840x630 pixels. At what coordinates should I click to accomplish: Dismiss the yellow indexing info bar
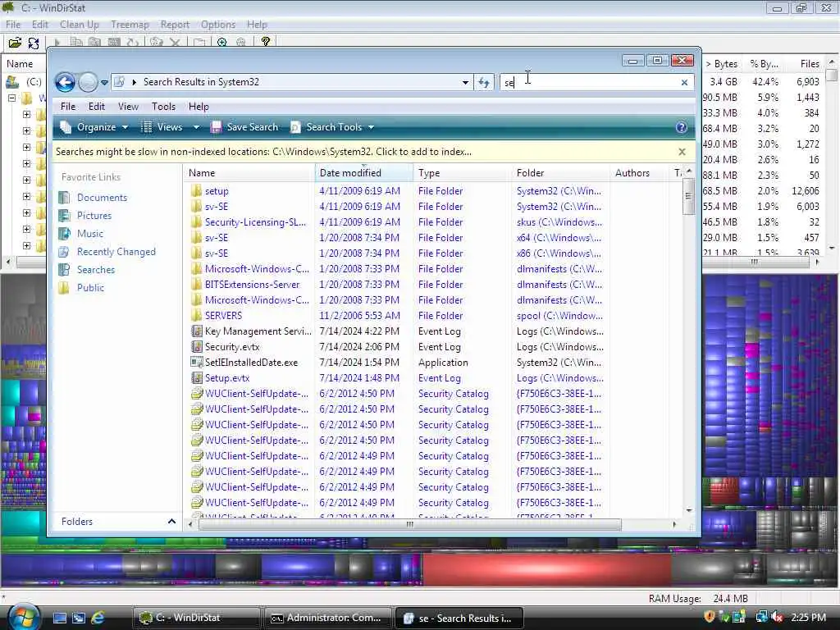[x=682, y=152]
